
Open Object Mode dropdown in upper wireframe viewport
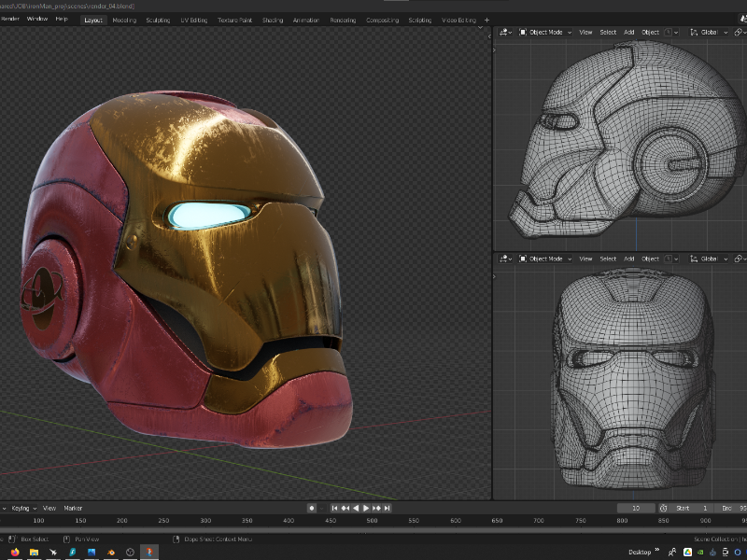click(545, 33)
